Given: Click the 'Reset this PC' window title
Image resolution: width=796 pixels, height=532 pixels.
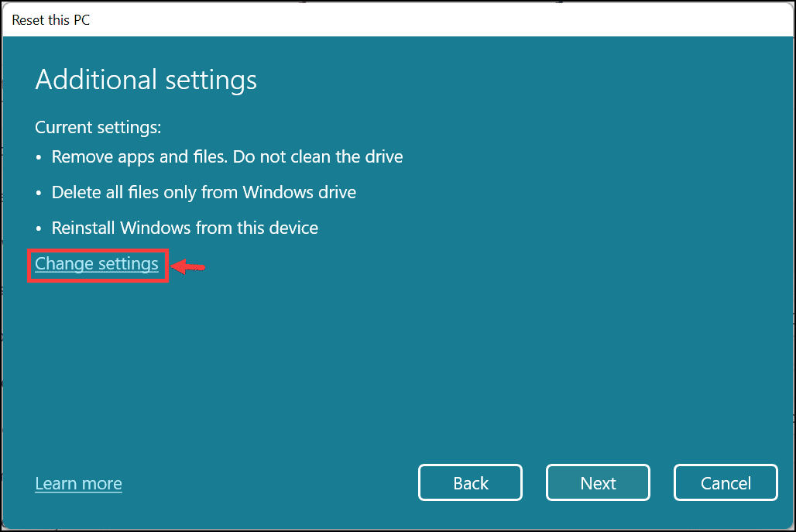Looking at the screenshot, I should coord(51,20).
